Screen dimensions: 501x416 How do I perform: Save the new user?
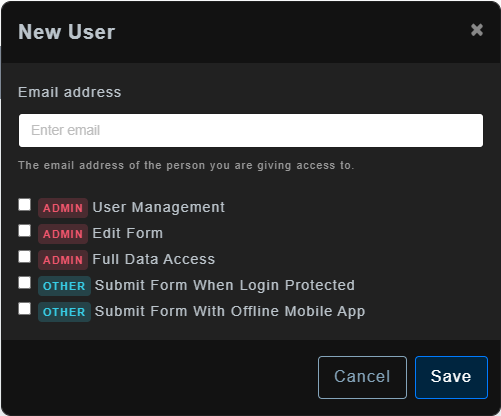451,377
